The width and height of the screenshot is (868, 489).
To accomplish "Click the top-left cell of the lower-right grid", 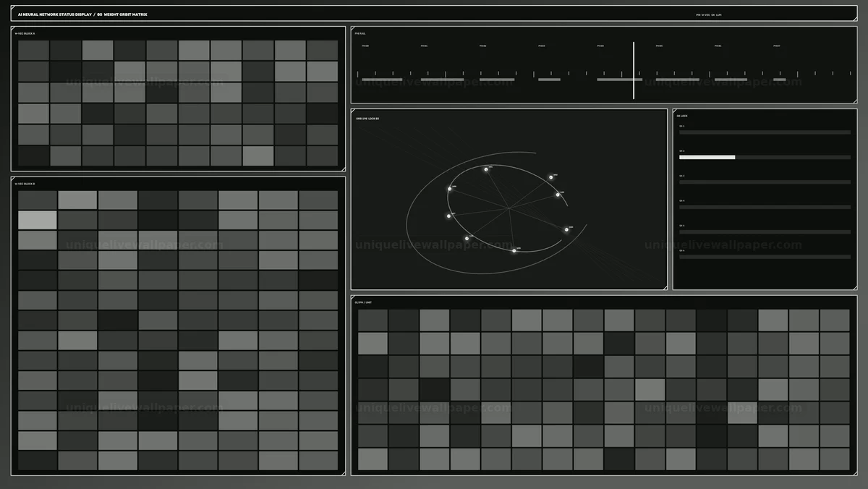I will [373, 320].
